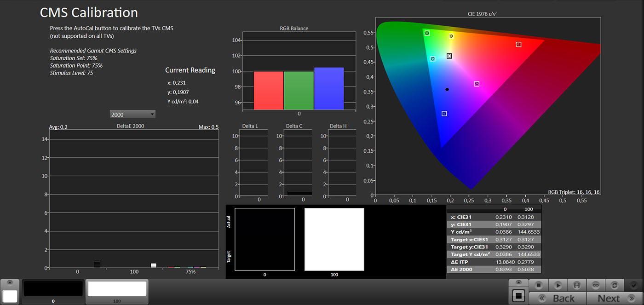The width and height of the screenshot is (644, 305).
Task: Click the ΔE 2000 row in data table
Action: point(494,270)
